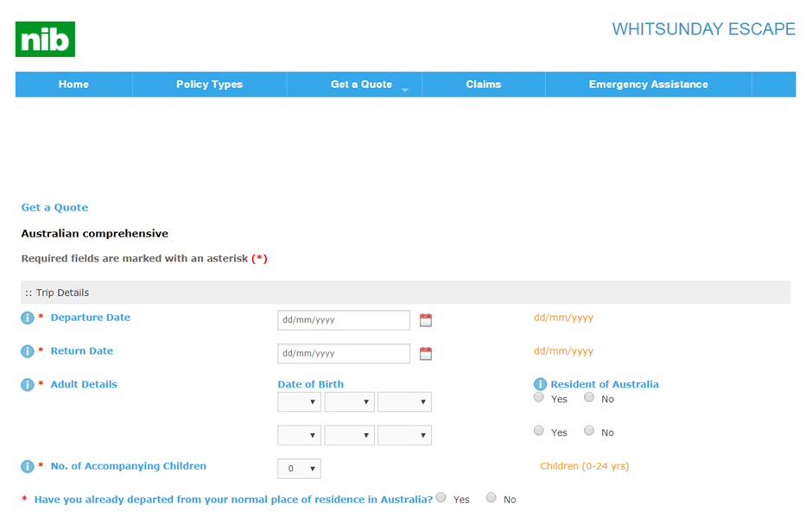Open calendar picker for Return Date
Image resolution: width=812 pixels, height=517 pixels.
[x=425, y=354]
